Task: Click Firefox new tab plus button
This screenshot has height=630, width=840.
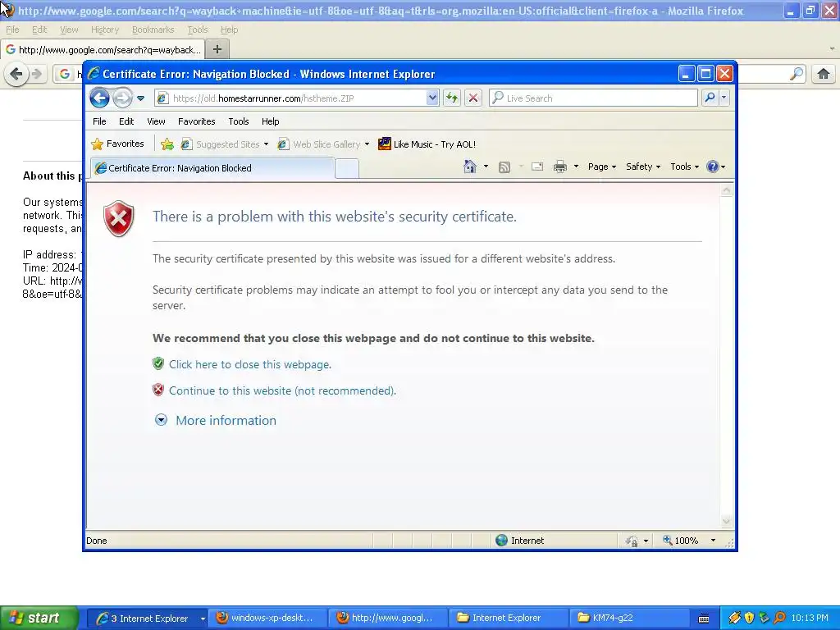Action: (x=217, y=49)
